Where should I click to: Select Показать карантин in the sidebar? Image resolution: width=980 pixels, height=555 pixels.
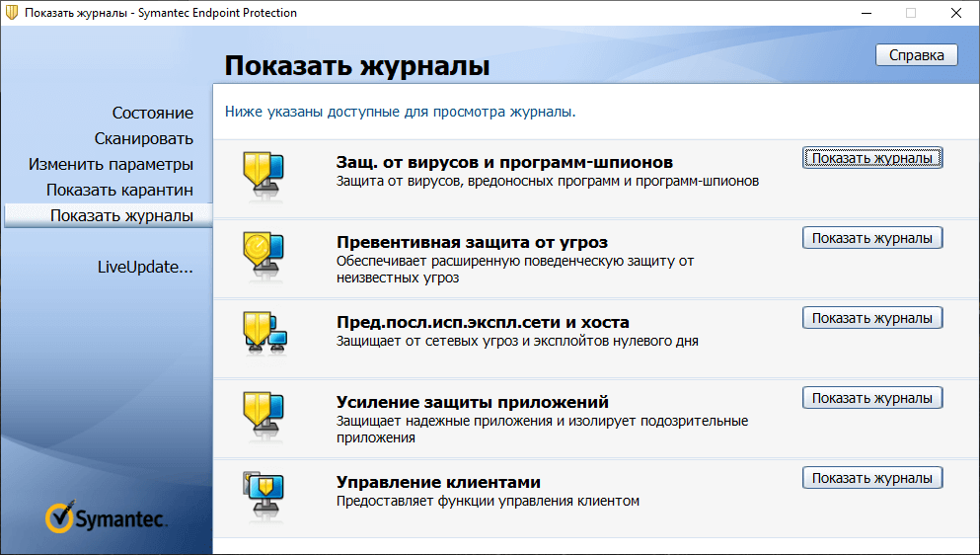119,190
